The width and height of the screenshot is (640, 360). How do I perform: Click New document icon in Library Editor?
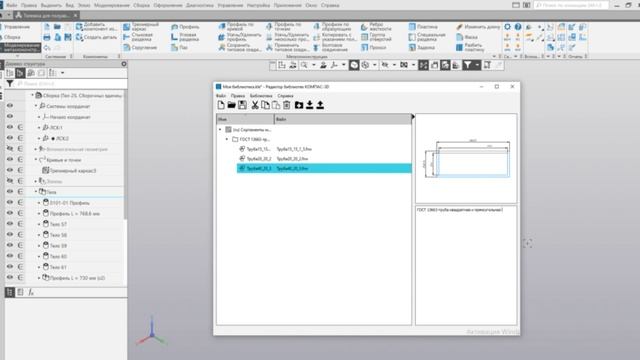(221, 105)
